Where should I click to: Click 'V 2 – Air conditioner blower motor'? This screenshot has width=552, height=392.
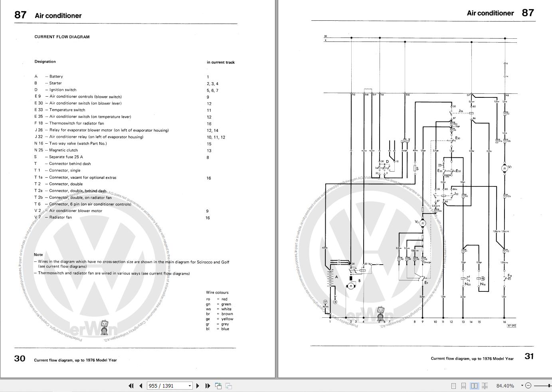click(x=68, y=211)
